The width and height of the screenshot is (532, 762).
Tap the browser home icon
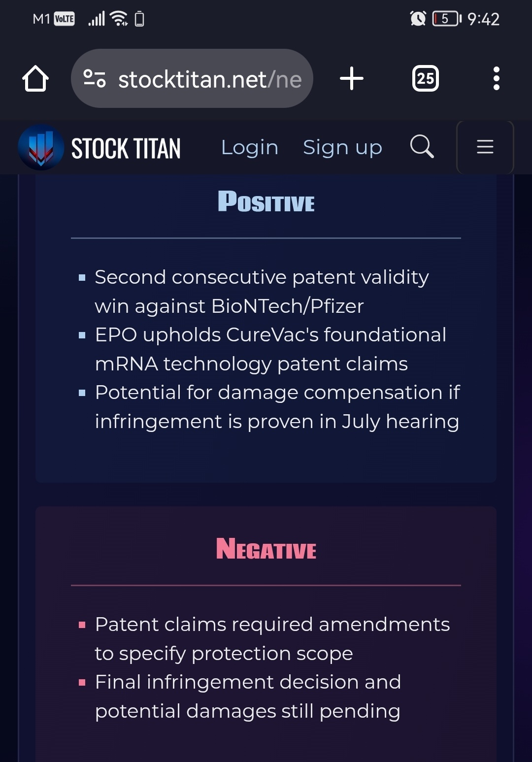[x=35, y=78]
